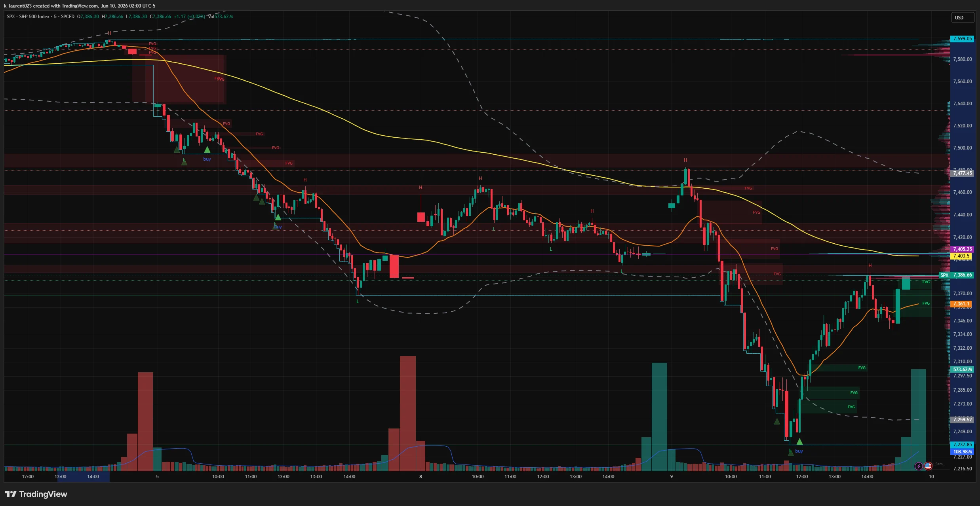
Task: Click the SPX symbol tag on the price scale
Action: click(x=944, y=275)
